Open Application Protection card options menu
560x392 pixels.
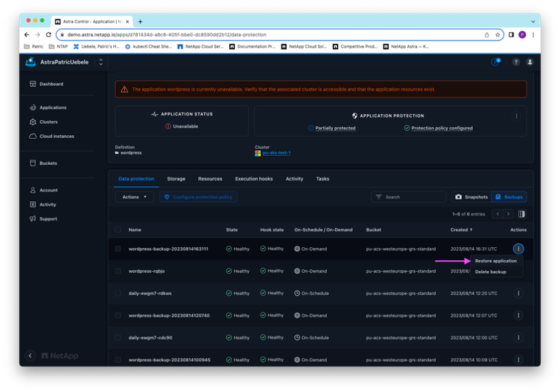click(x=516, y=116)
